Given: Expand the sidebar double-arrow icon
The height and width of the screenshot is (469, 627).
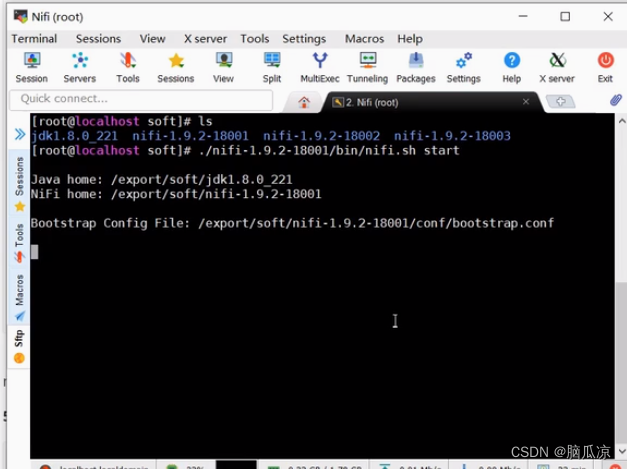Looking at the screenshot, I should tap(20, 134).
